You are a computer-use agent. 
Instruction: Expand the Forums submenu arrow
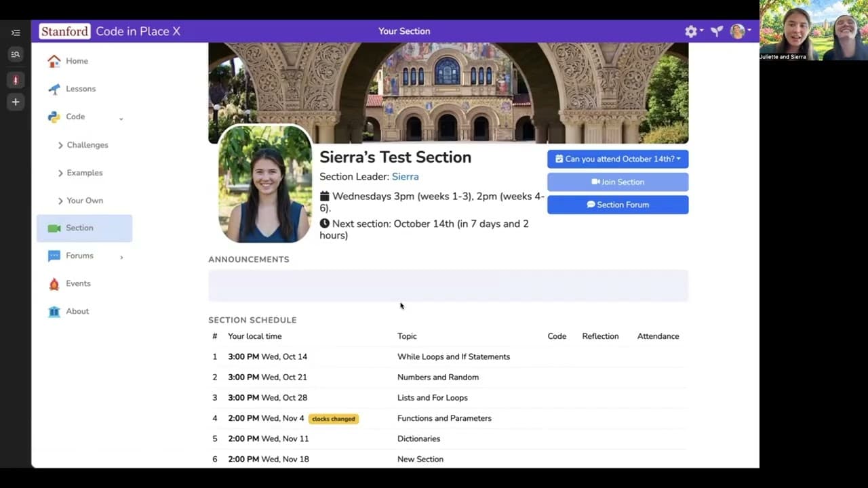(x=122, y=257)
